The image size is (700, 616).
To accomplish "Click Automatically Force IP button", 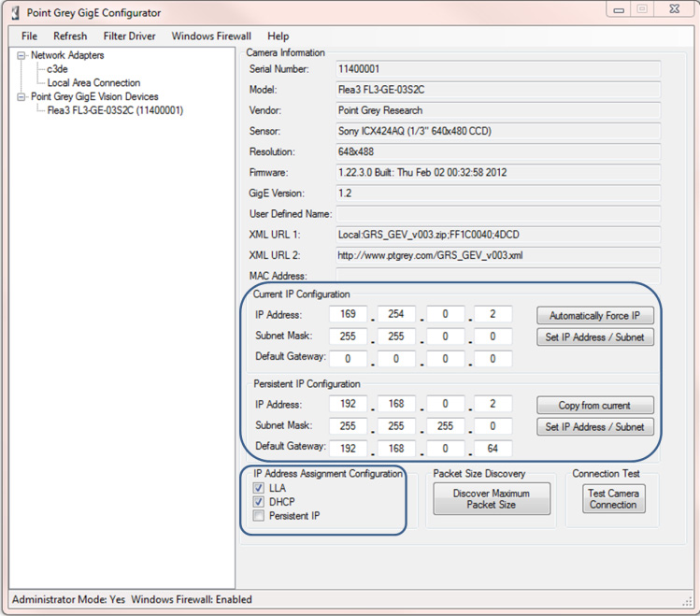I will pyautogui.click(x=595, y=316).
